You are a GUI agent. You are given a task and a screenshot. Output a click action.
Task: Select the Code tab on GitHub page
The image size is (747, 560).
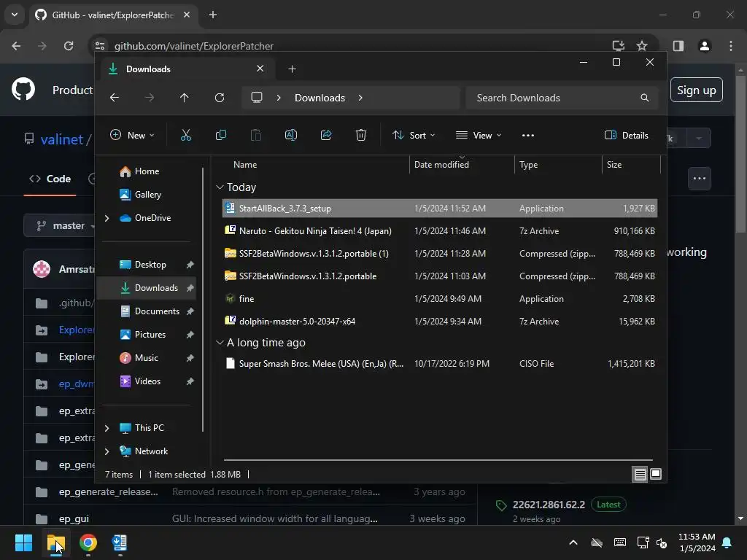coord(50,179)
